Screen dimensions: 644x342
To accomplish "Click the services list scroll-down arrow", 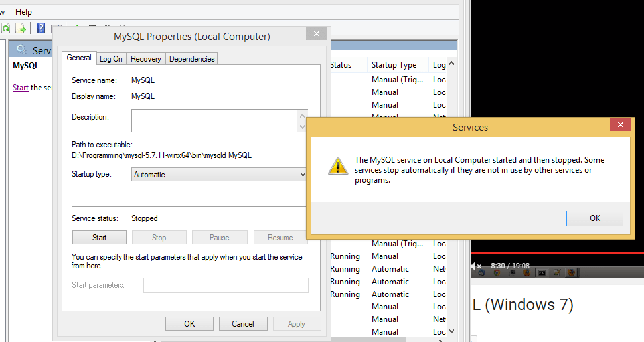I will [451, 331].
